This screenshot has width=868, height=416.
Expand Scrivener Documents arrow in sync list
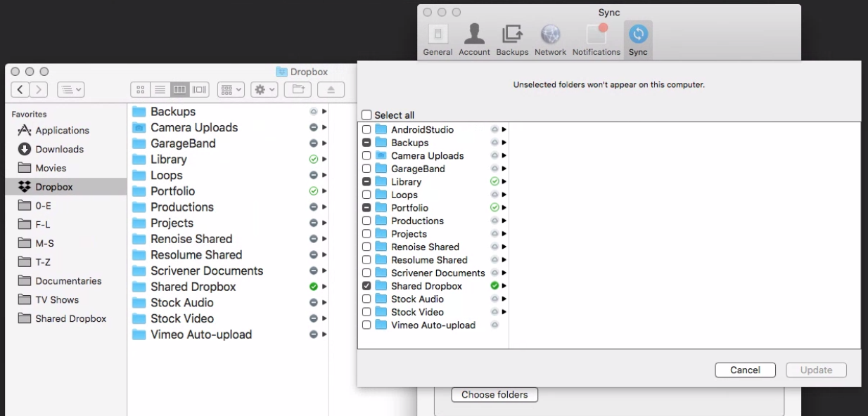pyautogui.click(x=504, y=273)
